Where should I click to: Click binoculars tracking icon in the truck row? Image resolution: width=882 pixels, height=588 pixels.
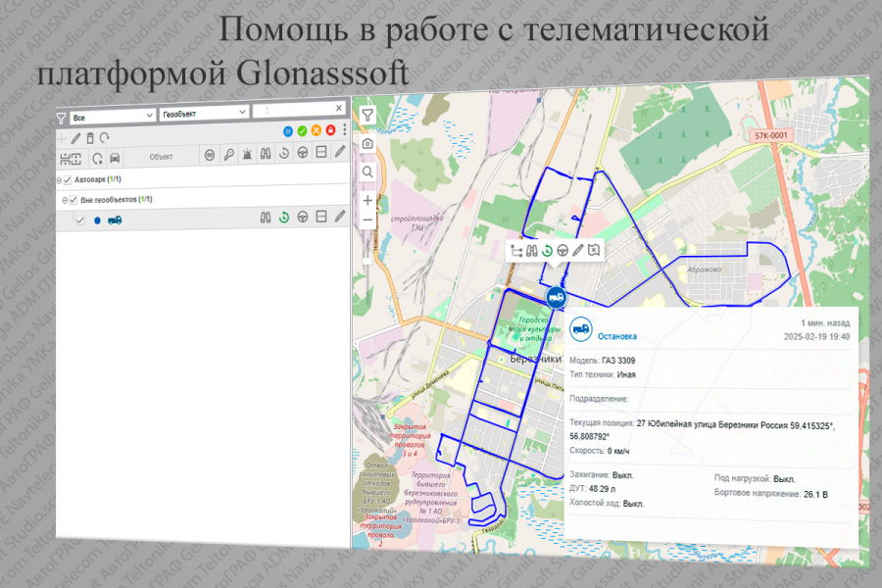[x=266, y=218]
